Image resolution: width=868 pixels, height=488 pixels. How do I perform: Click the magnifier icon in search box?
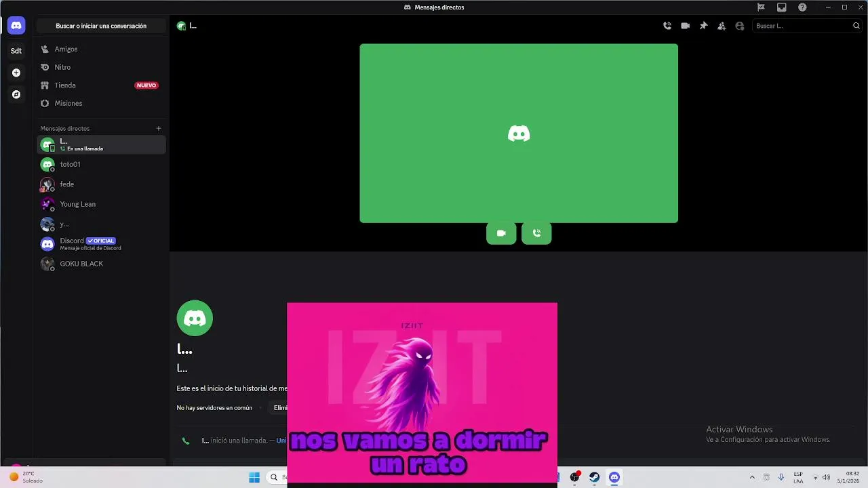[856, 26]
